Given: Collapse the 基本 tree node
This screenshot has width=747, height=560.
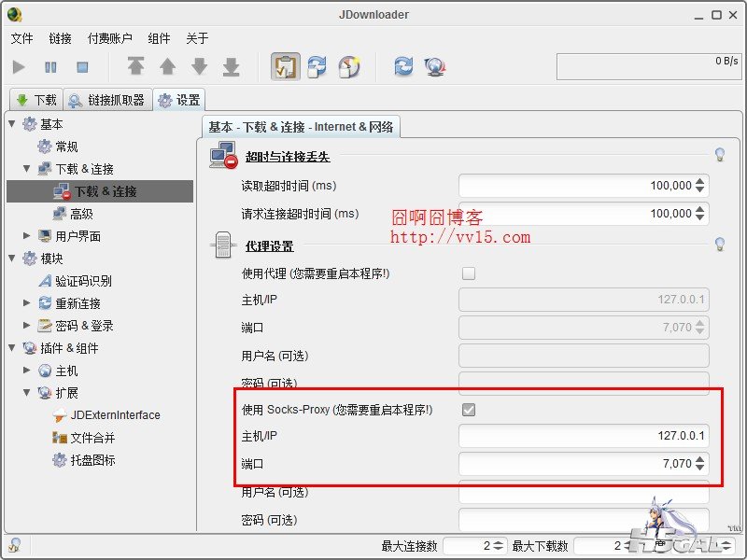Looking at the screenshot, I should [12, 124].
